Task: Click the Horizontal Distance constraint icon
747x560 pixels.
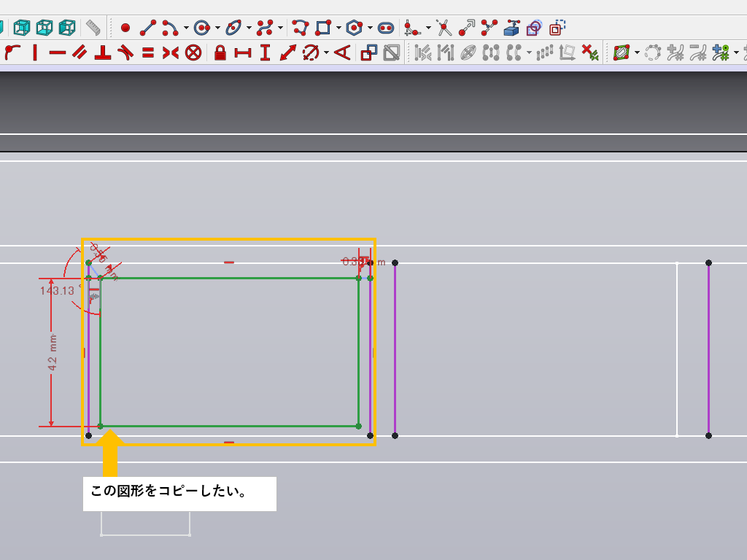Action: (242, 52)
